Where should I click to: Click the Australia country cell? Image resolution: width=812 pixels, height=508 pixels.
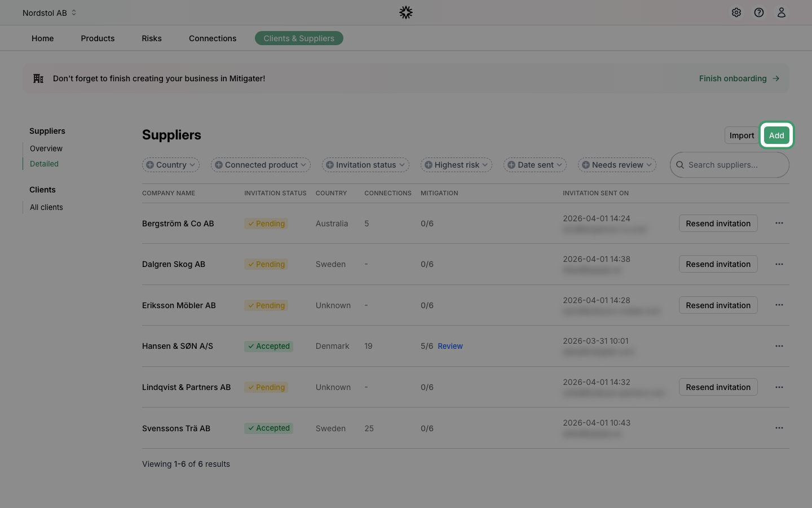[332, 224]
